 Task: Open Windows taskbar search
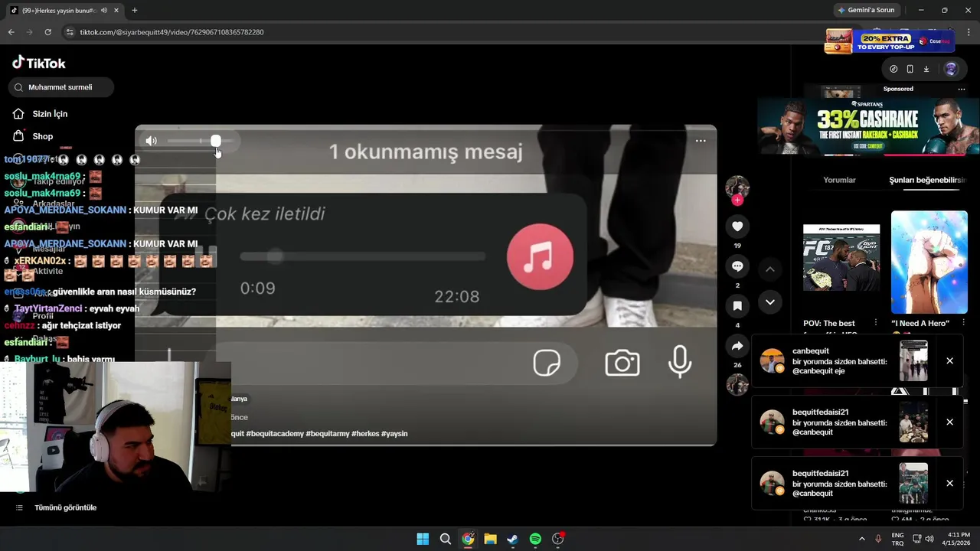(x=445, y=539)
